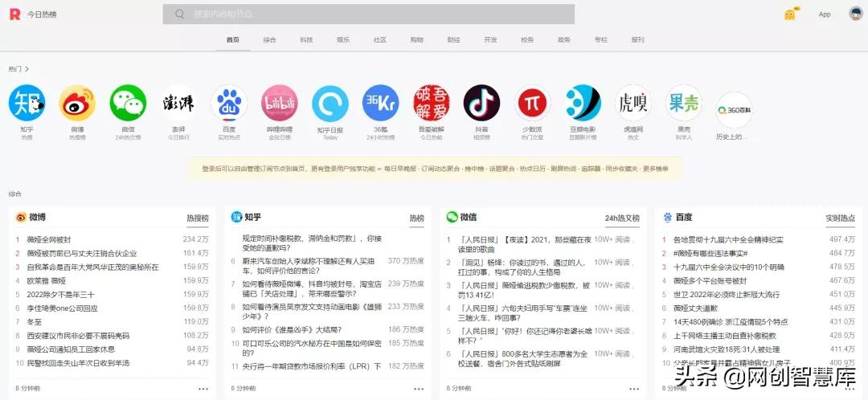Click the paw icon in 百度 card header
Viewport: 868px width, 400px height.
pyautogui.click(x=668, y=218)
